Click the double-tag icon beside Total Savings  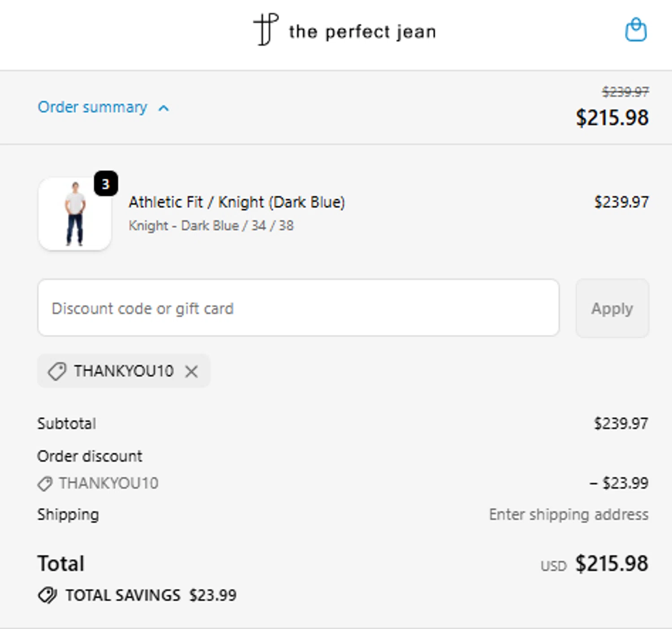pyautogui.click(x=47, y=595)
